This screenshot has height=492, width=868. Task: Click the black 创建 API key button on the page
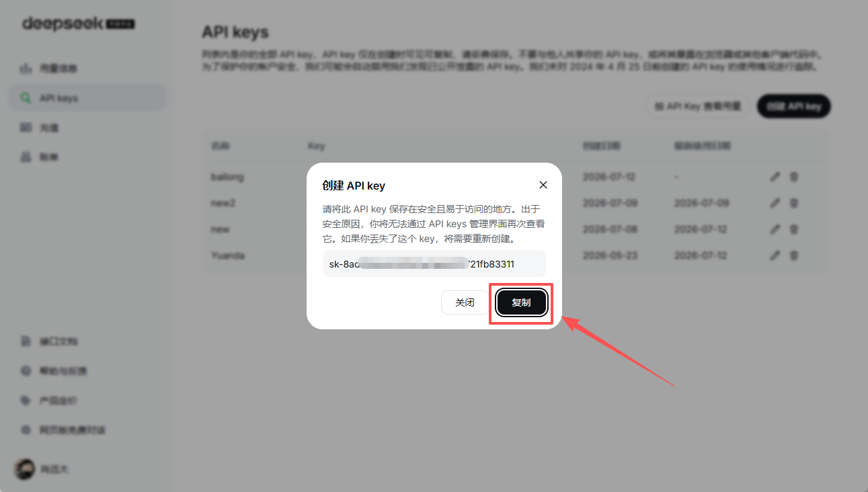point(793,106)
